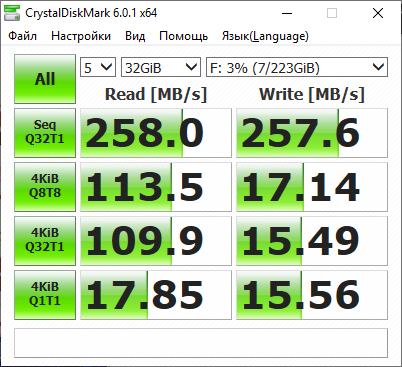Click the 4KiB Q8T8 read result 113.5
402x367 pixels.
156,187
